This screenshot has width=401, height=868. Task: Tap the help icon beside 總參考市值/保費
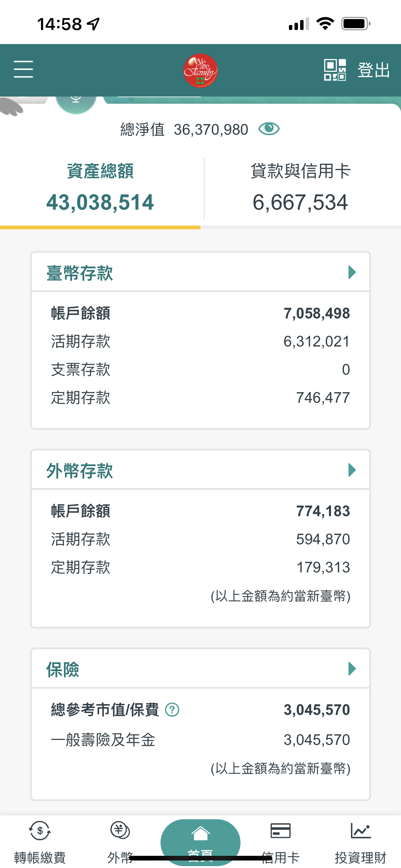pyautogui.click(x=172, y=710)
